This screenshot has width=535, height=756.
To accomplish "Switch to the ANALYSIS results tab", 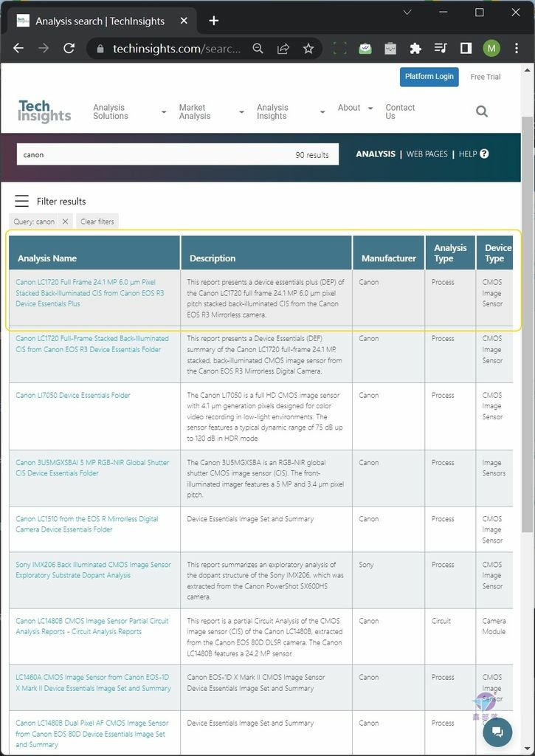I will pos(376,154).
